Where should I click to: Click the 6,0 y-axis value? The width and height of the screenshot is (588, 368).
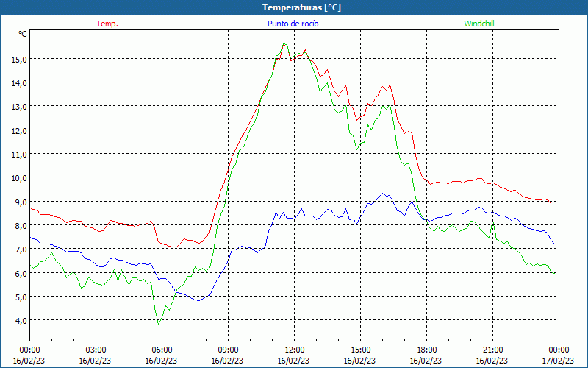click(x=21, y=273)
